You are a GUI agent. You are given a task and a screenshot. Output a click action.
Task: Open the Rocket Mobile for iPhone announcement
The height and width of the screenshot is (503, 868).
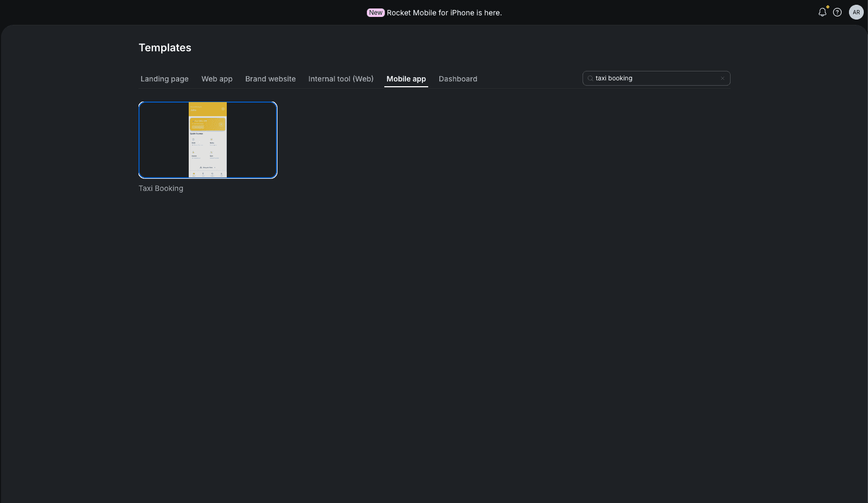click(x=444, y=13)
